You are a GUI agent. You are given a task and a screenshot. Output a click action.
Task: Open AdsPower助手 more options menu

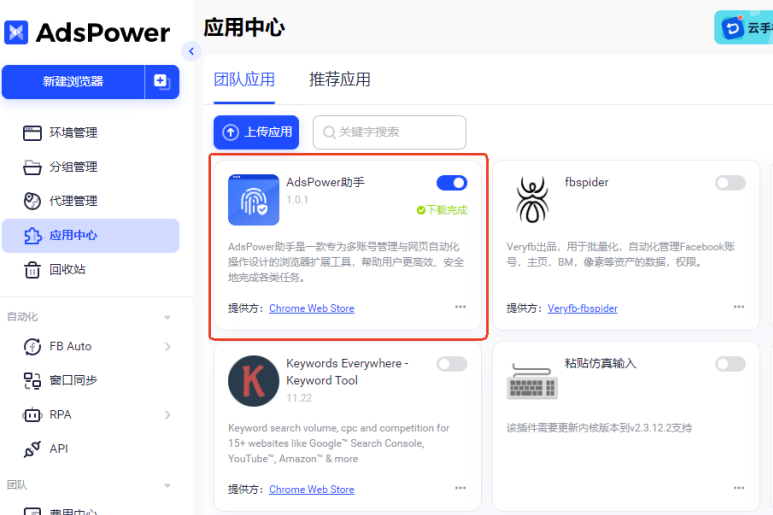pos(460,307)
